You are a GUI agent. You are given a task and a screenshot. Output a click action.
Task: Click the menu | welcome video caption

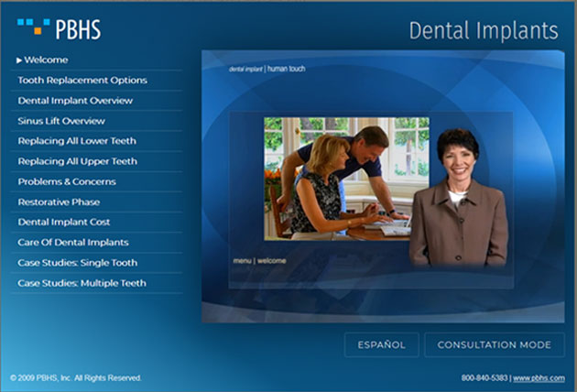pyautogui.click(x=259, y=261)
